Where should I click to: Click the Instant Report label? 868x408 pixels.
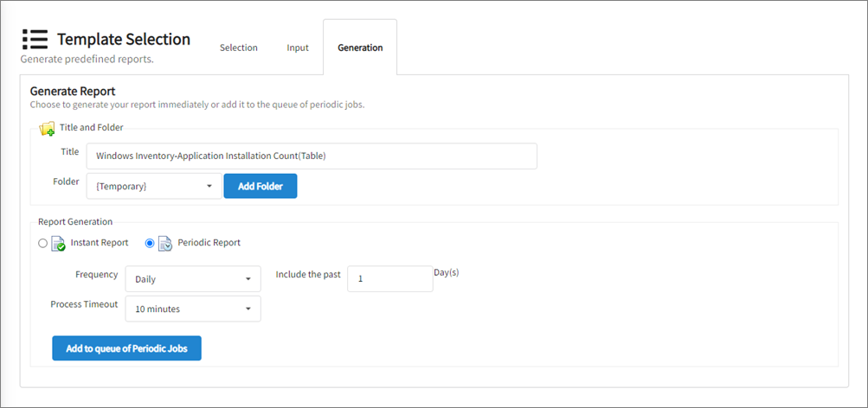[x=100, y=243]
